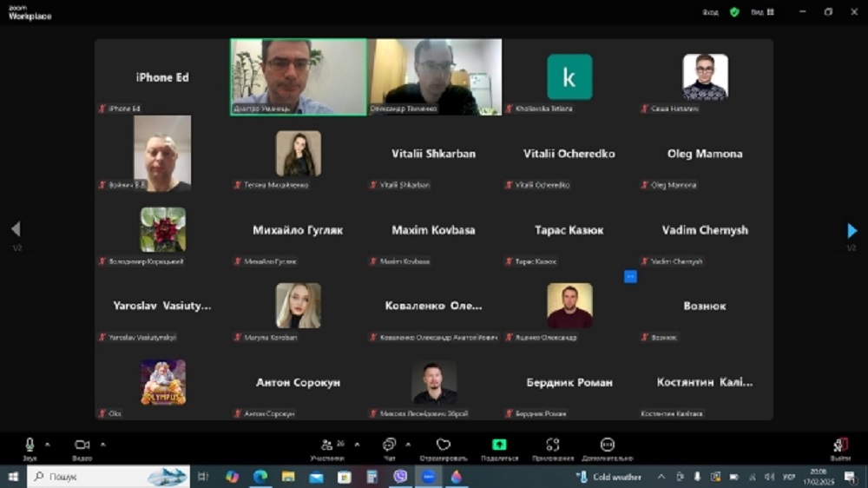Viewport: 868px width, 488px height.
Task: Select the Vitalii Ocheredko participant tile
Action: (569, 154)
